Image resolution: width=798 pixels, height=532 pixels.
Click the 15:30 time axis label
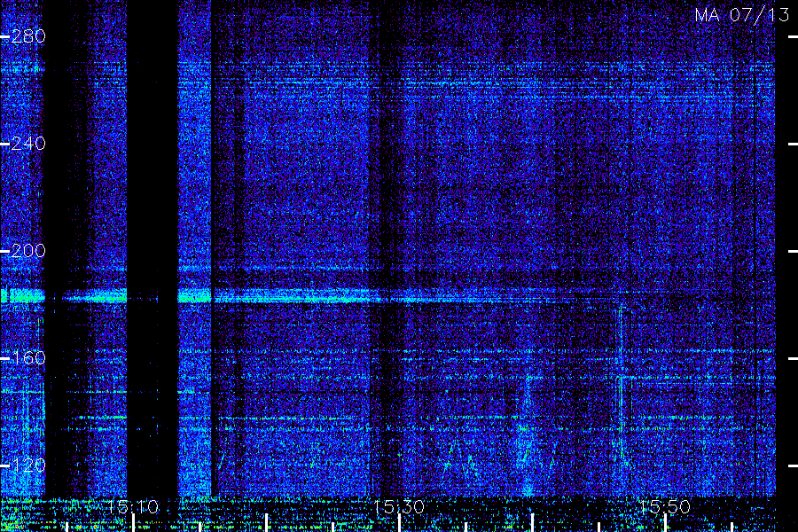(399, 507)
